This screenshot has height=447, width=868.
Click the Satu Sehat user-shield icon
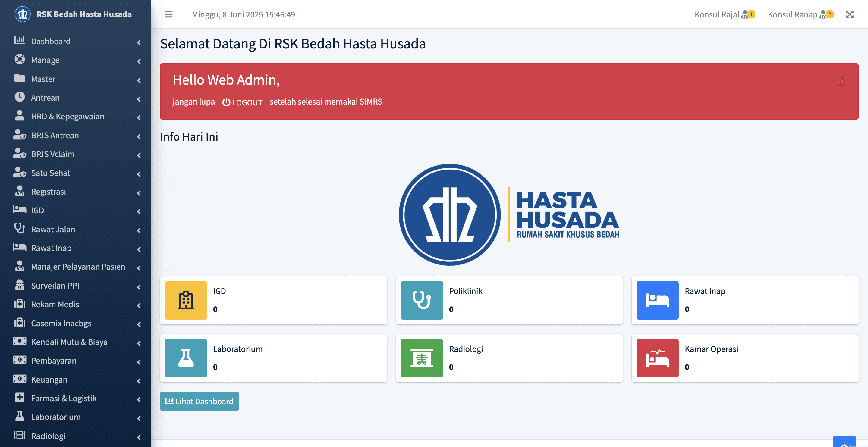click(20, 172)
